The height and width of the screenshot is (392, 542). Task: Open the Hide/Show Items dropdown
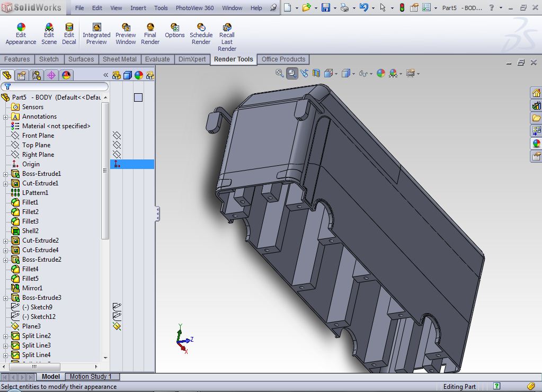[371, 74]
